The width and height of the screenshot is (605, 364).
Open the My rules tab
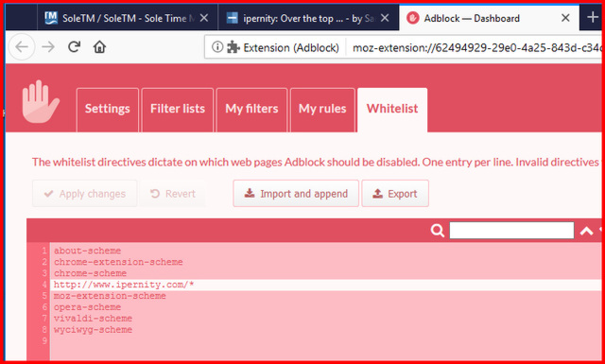point(322,110)
